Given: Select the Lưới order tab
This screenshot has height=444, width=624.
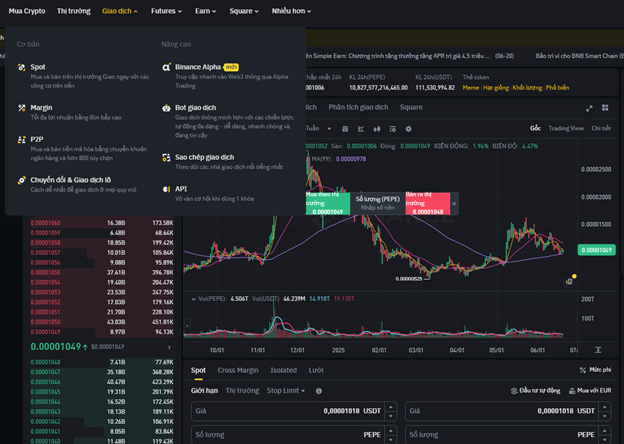Looking at the screenshot, I should (316, 370).
